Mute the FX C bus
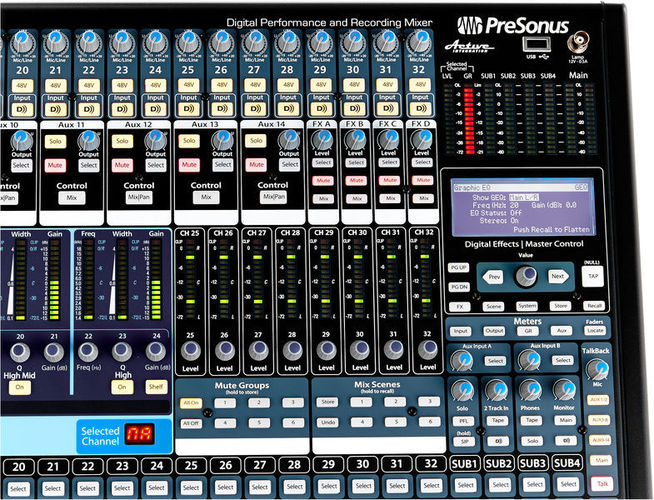The image size is (654, 500). pos(390,180)
